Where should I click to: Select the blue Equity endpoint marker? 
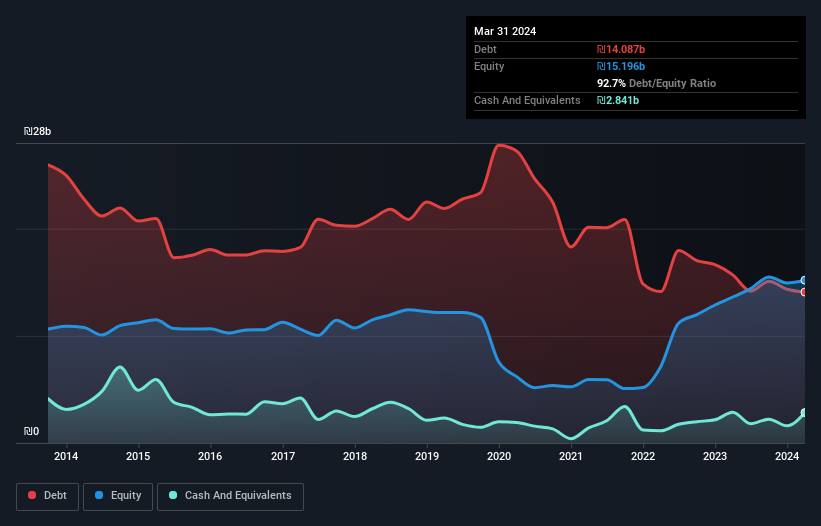coord(804,281)
